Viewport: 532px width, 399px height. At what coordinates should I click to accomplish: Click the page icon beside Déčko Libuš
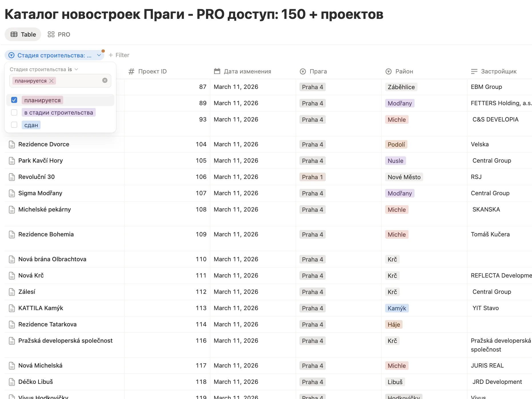[12, 382]
